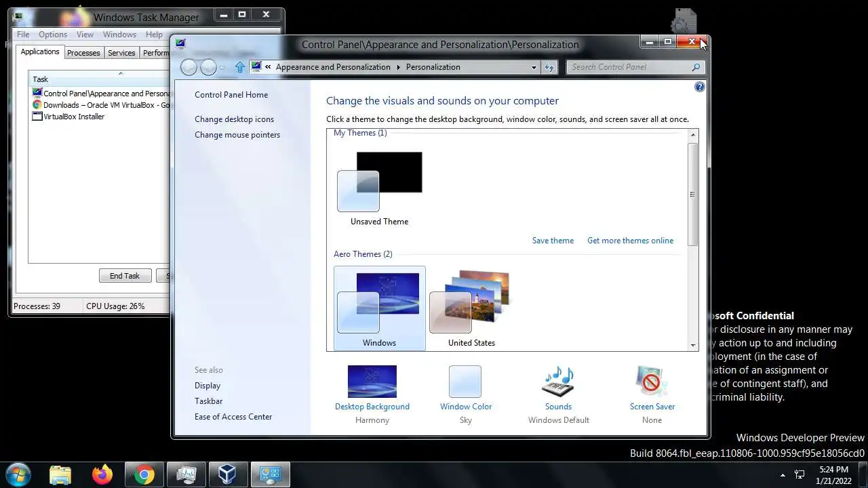Click the taskbar clock showing 5:24 PM
Image resolution: width=868 pixels, height=488 pixels.
click(833, 474)
